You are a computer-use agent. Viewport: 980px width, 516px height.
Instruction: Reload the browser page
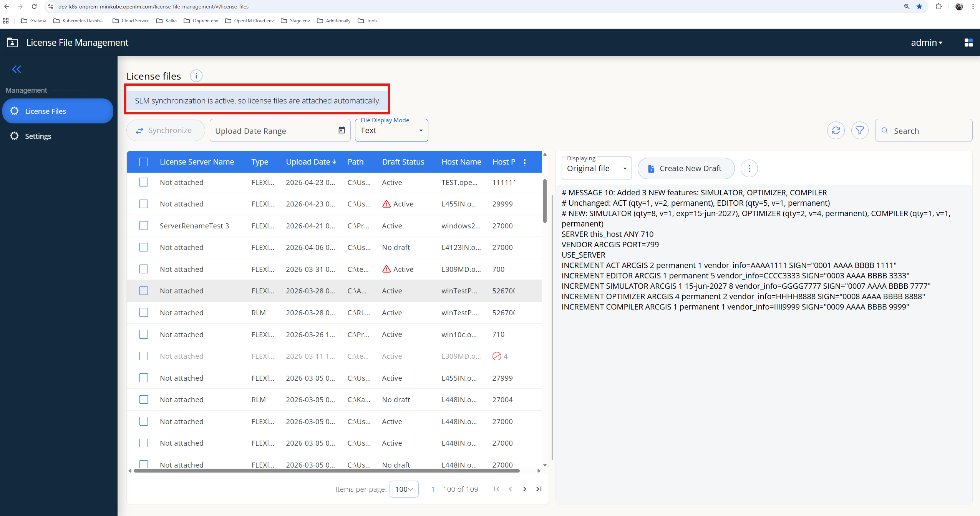point(34,7)
